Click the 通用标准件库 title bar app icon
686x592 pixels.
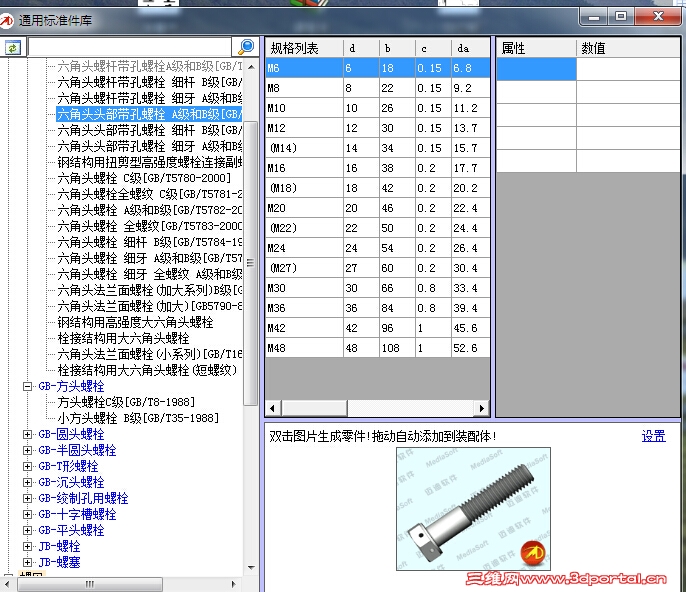(x=7, y=20)
